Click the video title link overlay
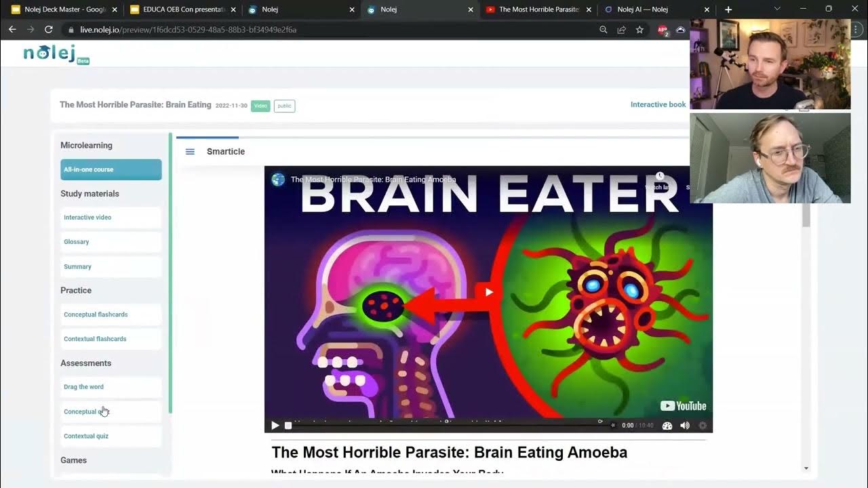Viewport: 868px width, 488px height. (373, 180)
